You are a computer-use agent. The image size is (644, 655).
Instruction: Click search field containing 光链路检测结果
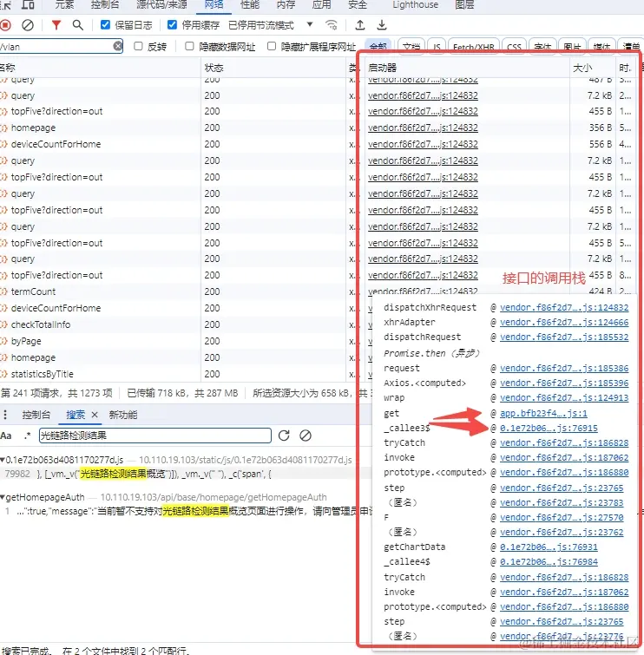(155, 436)
